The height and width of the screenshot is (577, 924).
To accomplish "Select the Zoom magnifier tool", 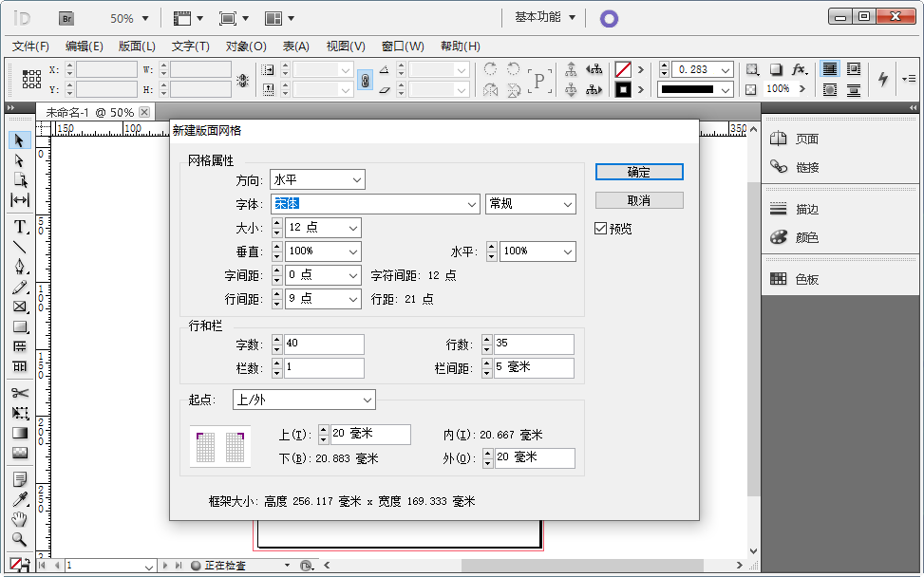I will [19, 539].
